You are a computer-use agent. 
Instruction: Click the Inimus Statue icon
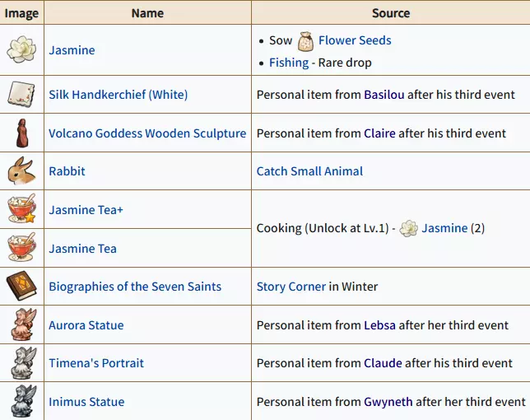click(21, 401)
